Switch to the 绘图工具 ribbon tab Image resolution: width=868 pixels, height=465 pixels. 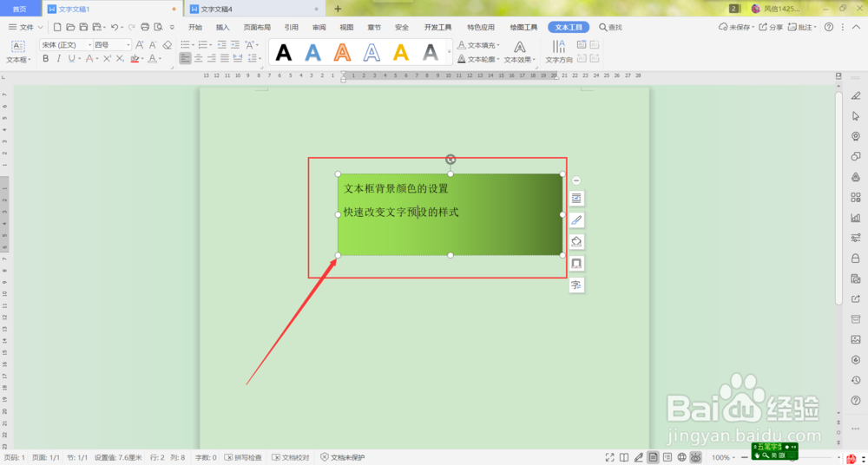point(523,27)
